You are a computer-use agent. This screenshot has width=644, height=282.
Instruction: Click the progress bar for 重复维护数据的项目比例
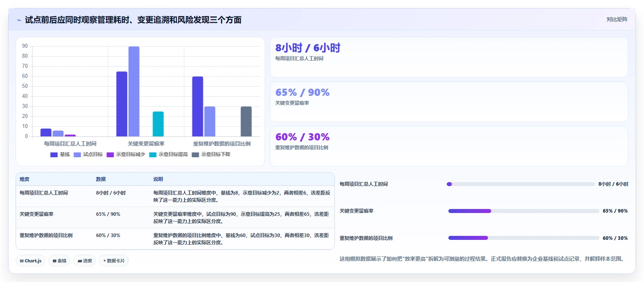524,238
